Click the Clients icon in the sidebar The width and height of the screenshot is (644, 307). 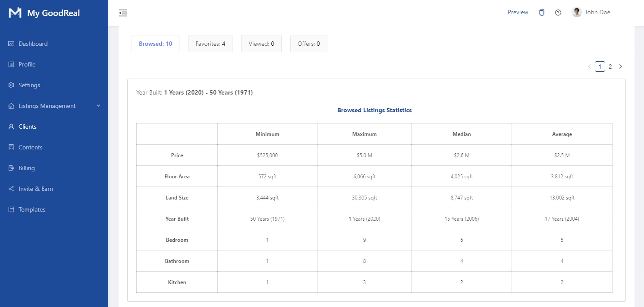(x=11, y=127)
